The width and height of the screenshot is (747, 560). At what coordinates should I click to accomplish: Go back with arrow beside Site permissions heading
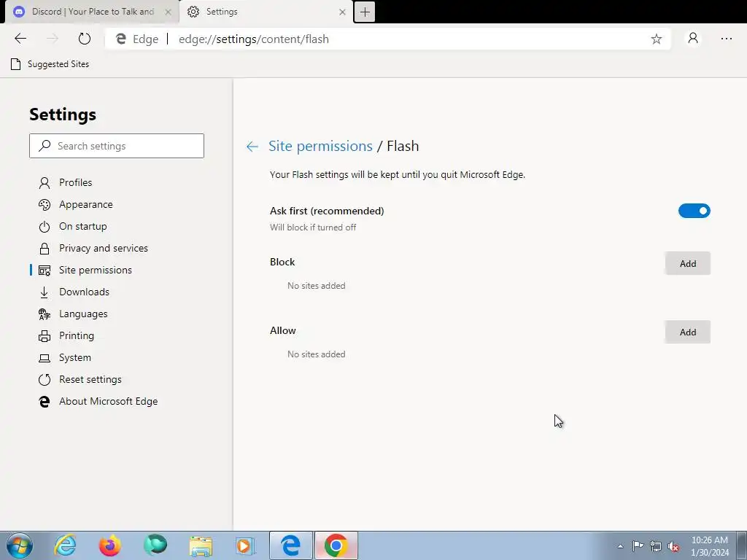[x=252, y=146]
